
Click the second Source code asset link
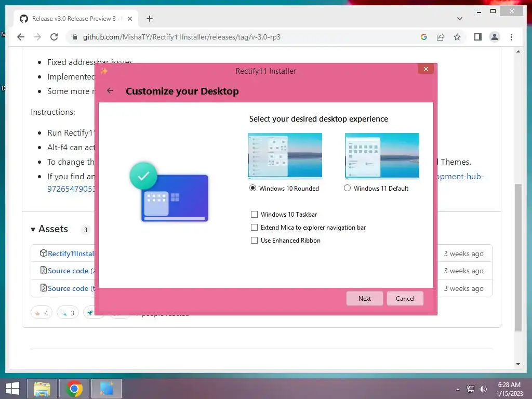coord(71,288)
